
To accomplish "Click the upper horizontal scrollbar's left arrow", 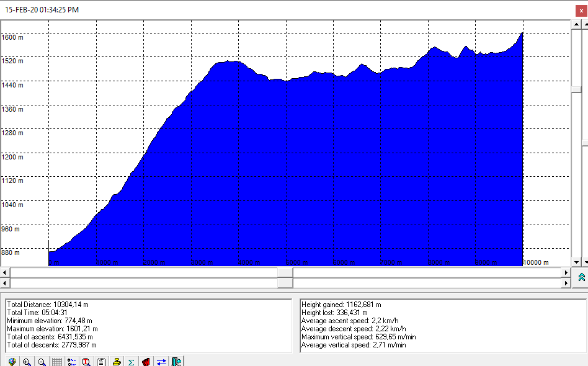I will 5,272.
